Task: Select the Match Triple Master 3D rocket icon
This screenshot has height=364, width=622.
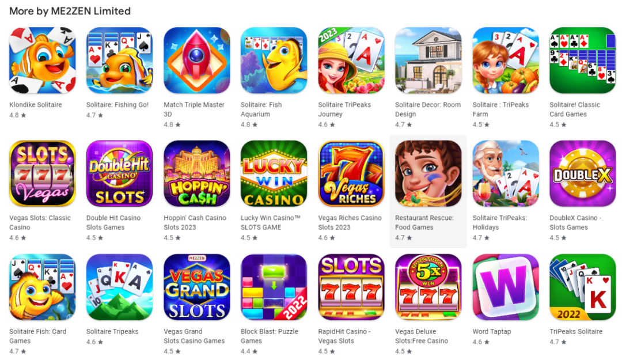Action: pyautogui.click(x=197, y=60)
